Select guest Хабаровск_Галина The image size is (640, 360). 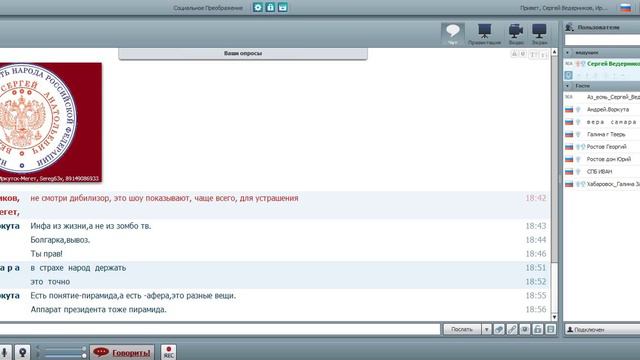(613, 184)
